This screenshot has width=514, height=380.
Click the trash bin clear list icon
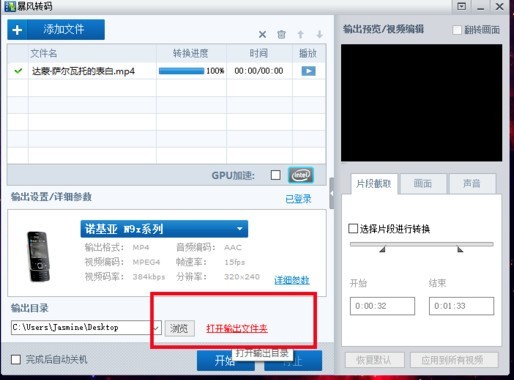[281, 34]
